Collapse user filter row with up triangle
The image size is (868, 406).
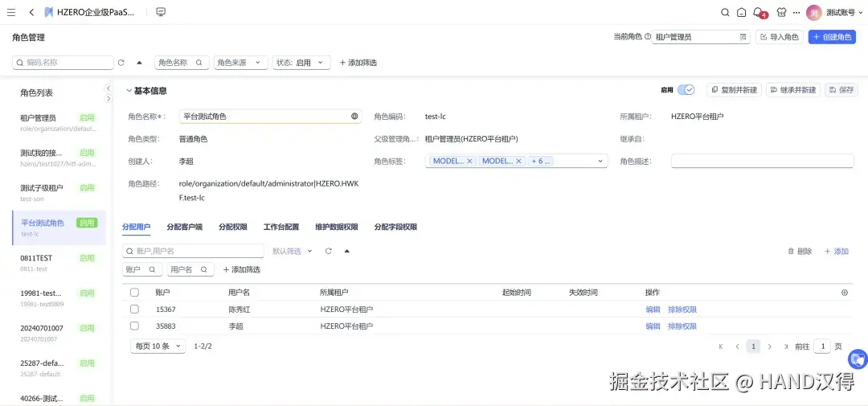[x=346, y=251]
